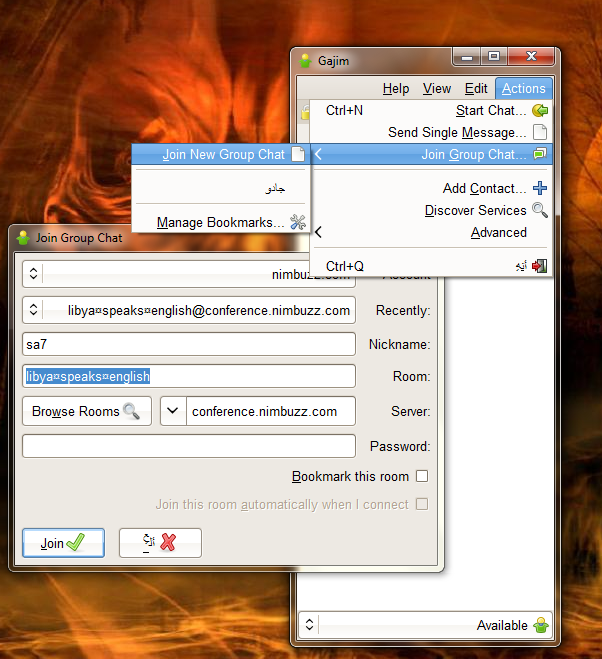Open the Actions menu
Image resolution: width=602 pixels, height=659 pixels.
click(523, 88)
